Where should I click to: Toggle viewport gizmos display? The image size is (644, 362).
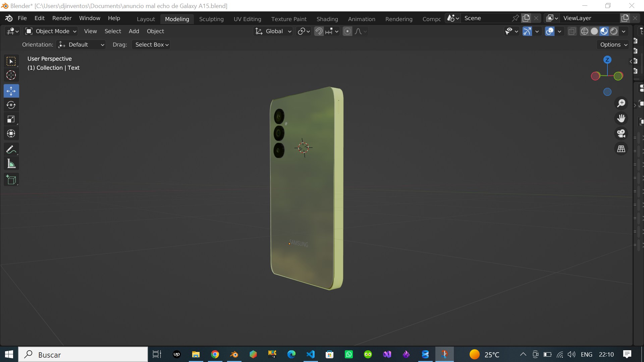pyautogui.click(x=527, y=31)
